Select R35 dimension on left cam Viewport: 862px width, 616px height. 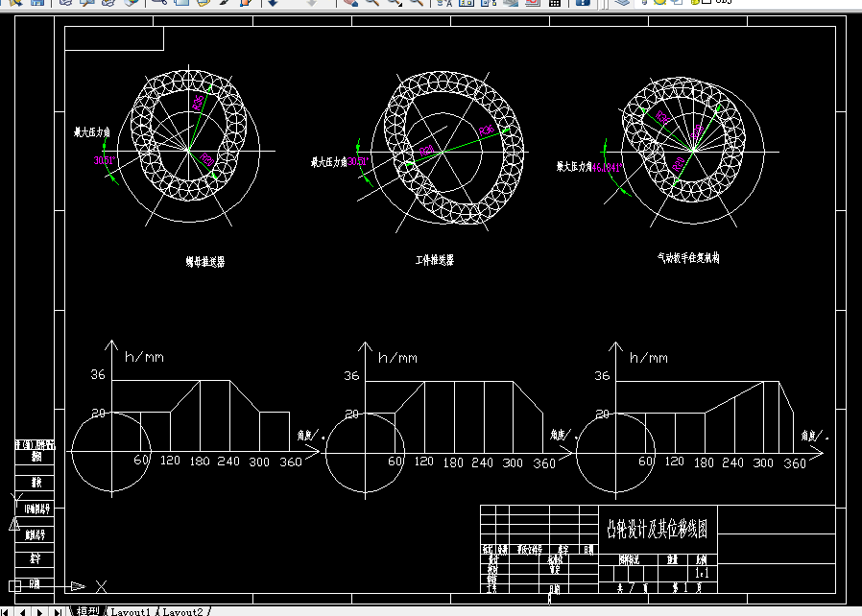pyautogui.click(x=198, y=103)
